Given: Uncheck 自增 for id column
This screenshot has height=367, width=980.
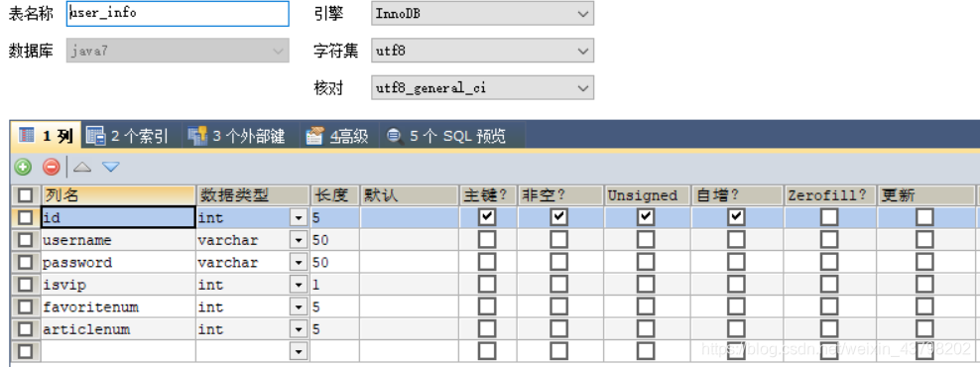Looking at the screenshot, I should 736,217.
